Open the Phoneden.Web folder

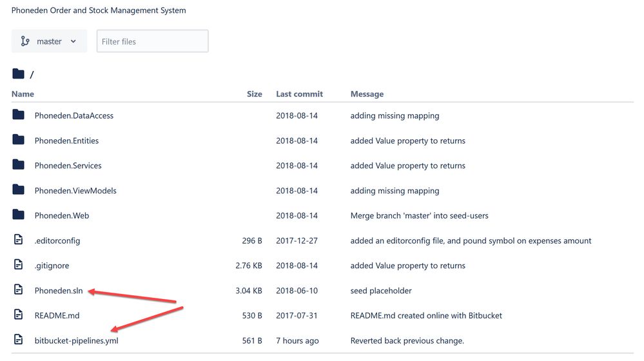pos(62,216)
